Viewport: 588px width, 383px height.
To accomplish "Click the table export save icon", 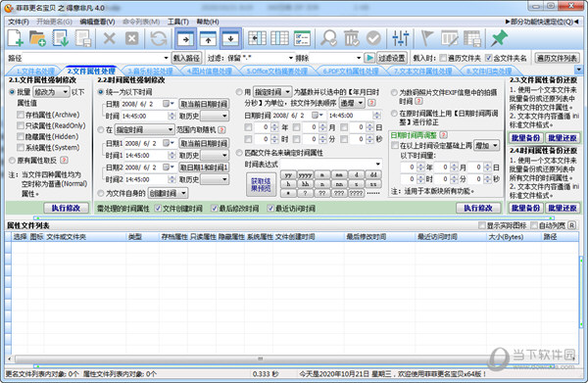I will [472, 38].
